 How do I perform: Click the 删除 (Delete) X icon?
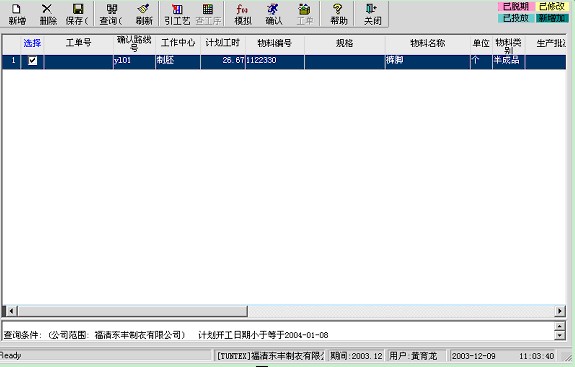(48, 15)
